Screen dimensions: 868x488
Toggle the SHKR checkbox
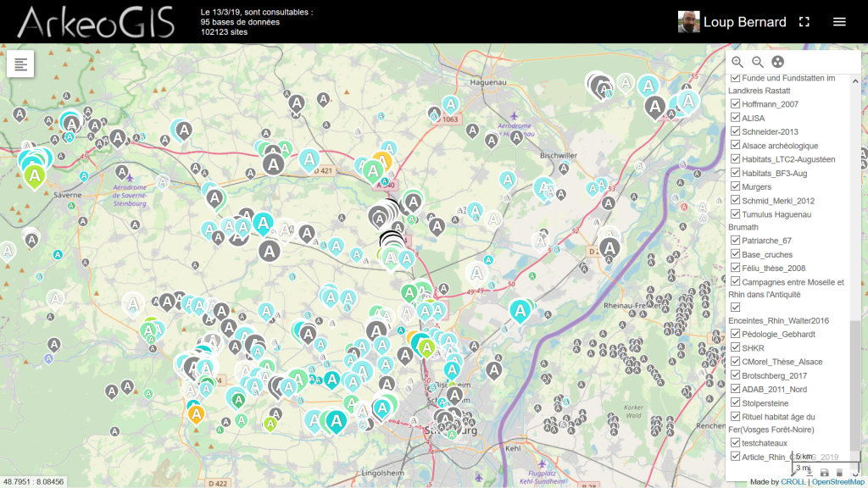click(735, 347)
